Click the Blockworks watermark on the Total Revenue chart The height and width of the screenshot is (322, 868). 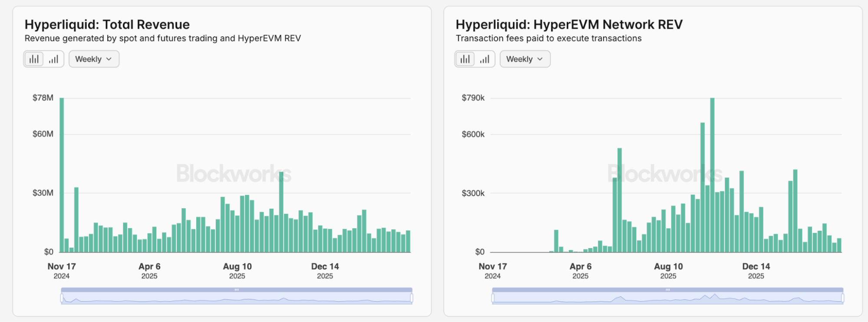click(234, 173)
